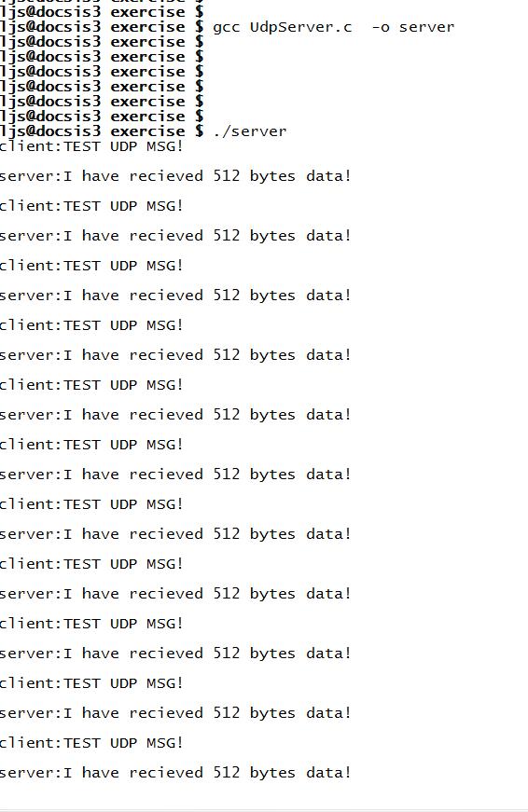Click the word UDP in the first client line
The height and width of the screenshot is (812, 528).
click(x=124, y=146)
